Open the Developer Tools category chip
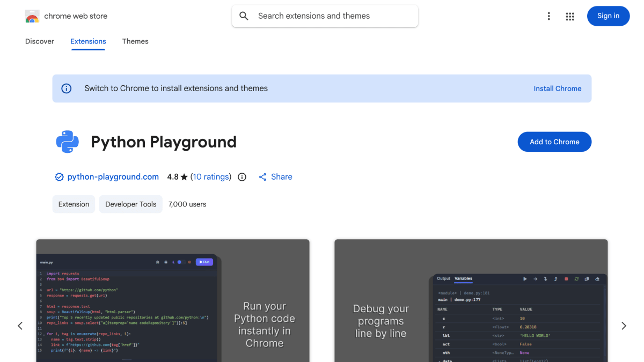Viewport: 644px width, 362px height. pos(130,204)
